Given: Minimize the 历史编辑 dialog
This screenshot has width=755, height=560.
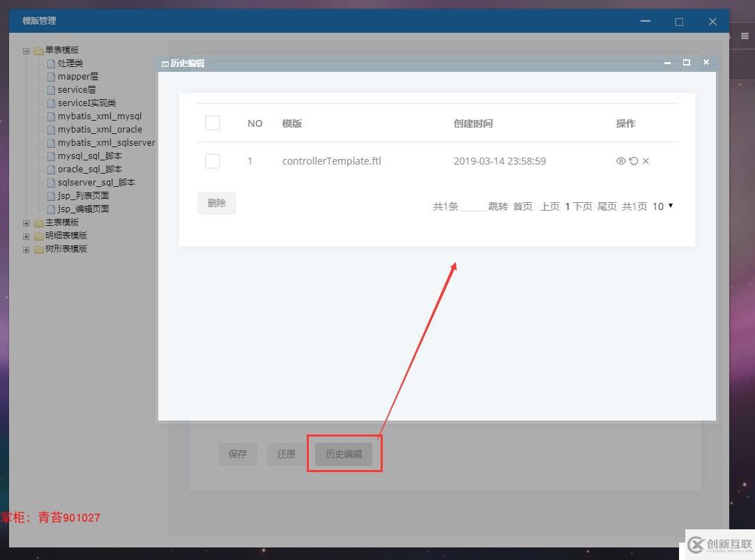Looking at the screenshot, I should click(x=667, y=63).
